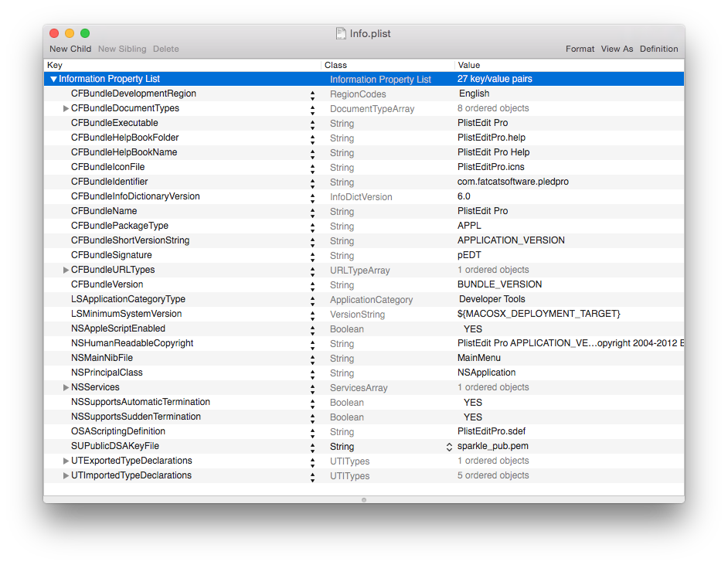Click the value APPLICATION_VERSION

pos(511,240)
